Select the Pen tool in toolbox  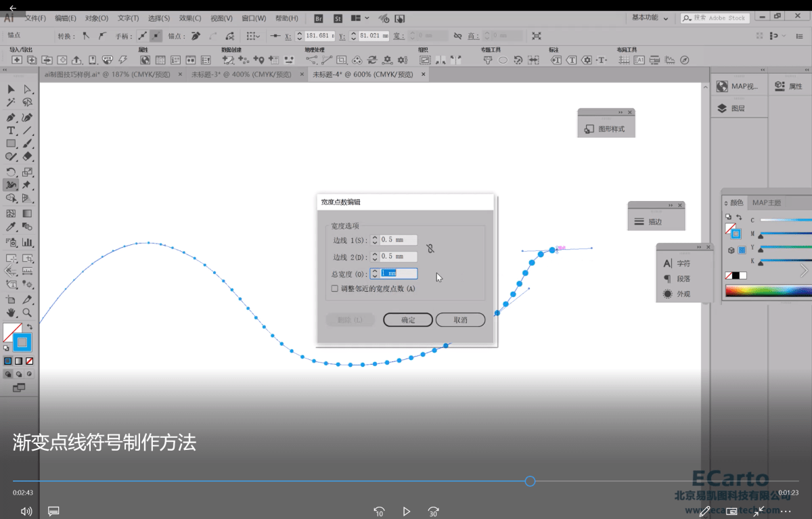pyautogui.click(x=11, y=117)
